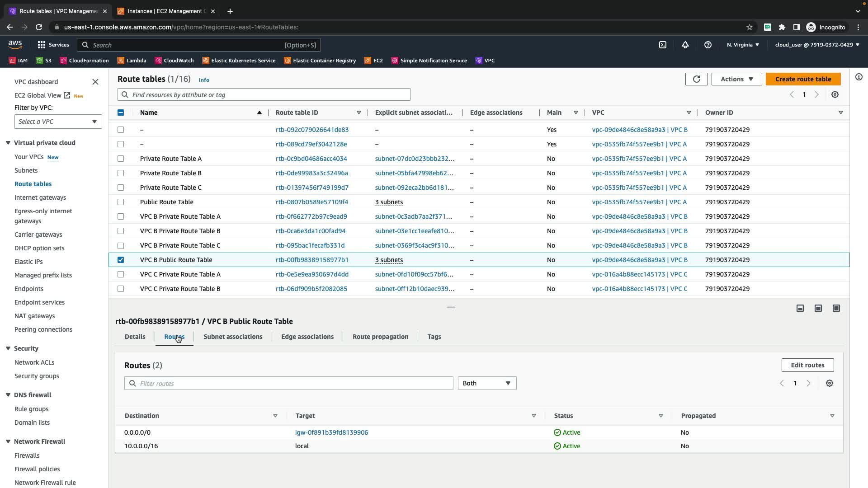Click the help question mark icon
The width and height of the screenshot is (868, 488).
tap(708, 45)
